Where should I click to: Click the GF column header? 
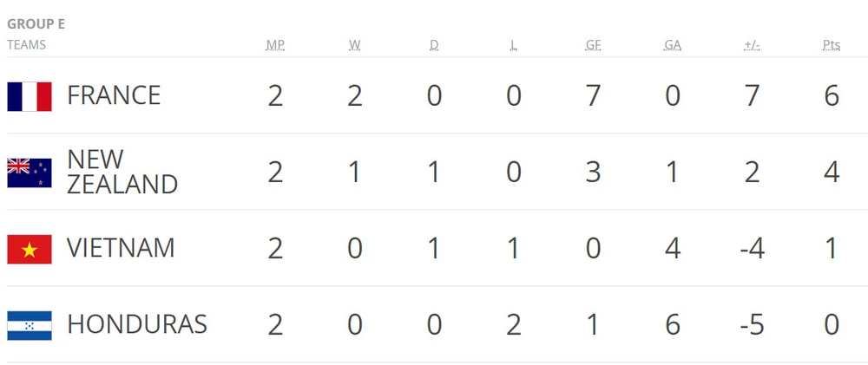(593, 45)
